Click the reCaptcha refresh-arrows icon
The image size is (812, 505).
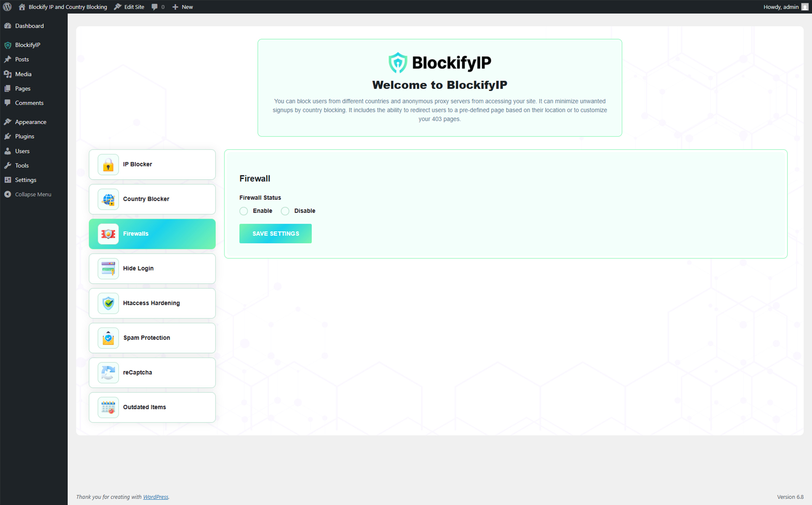(x=108, y=372)
